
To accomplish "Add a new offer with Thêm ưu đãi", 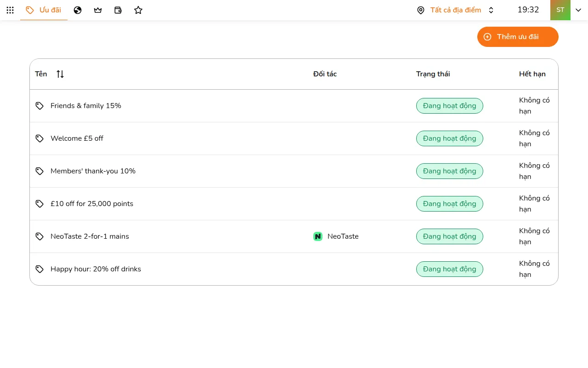I will pyautogui.click(x=518, y=37).
